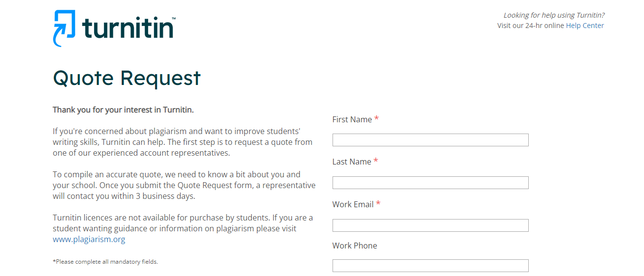Click the red asterisk beside Last Name
The width and height of the screenshot is (644, 276).
(376, 161)
